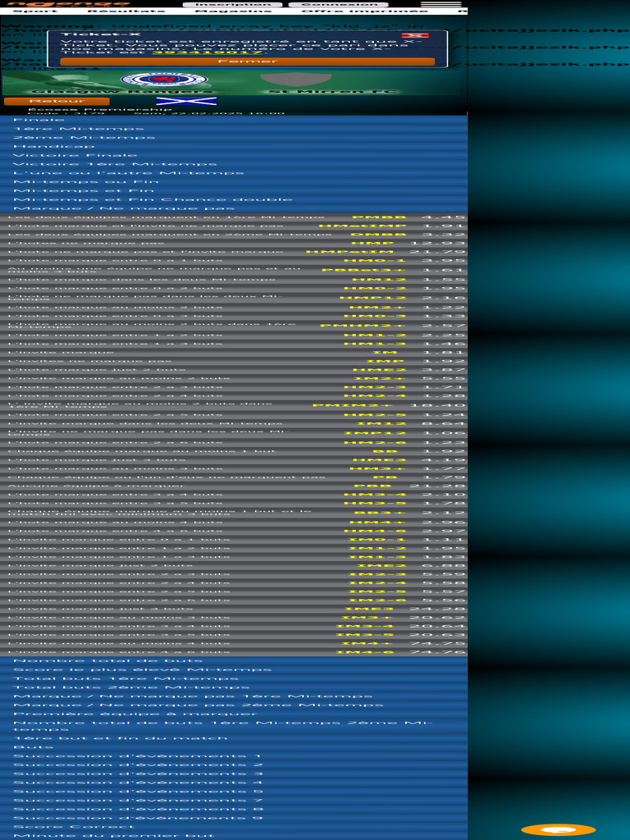
Task: Select PMHM2+ odds 2.57
Action: point(234,326)
